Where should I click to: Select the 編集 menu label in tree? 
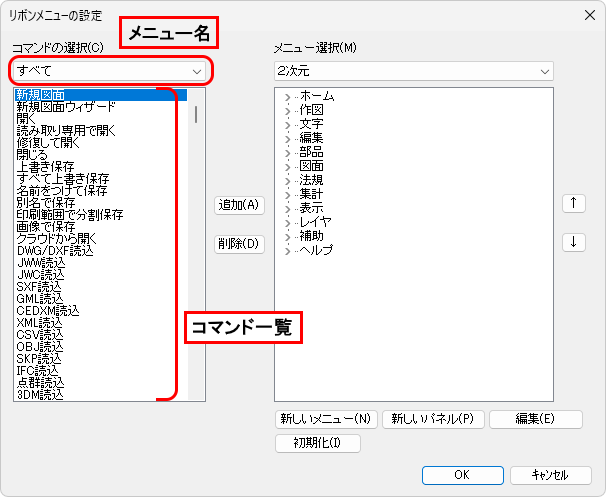click(x=311, y=138)
